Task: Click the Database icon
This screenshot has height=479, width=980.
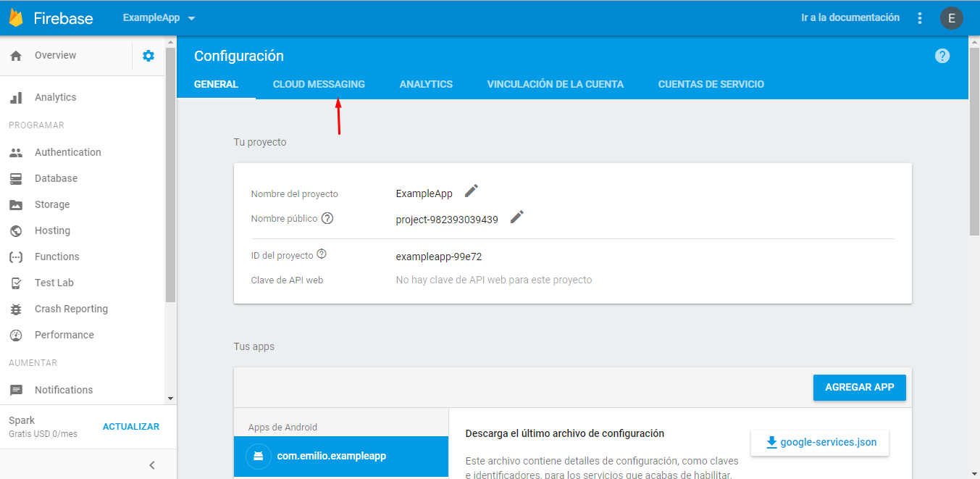Action: click(x=16, y=178)
